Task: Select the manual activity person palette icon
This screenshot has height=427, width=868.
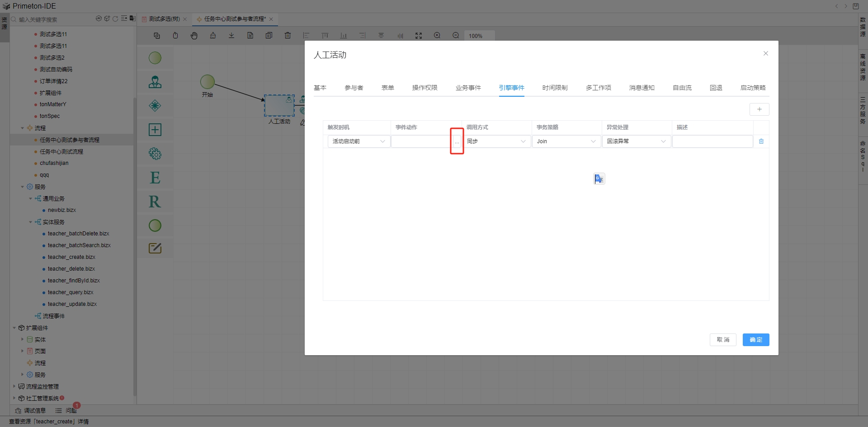Action: coord(155,82)
